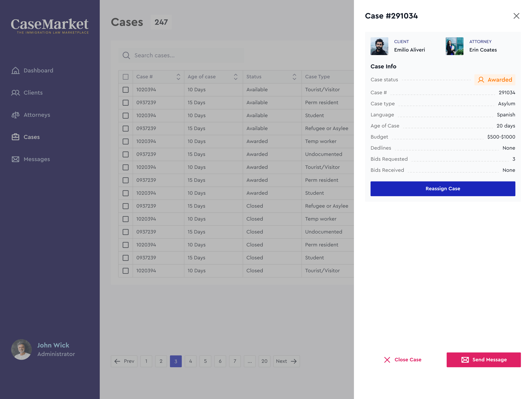
Task: Click the left arrow on Prev
Action: (x=117, y=361)
